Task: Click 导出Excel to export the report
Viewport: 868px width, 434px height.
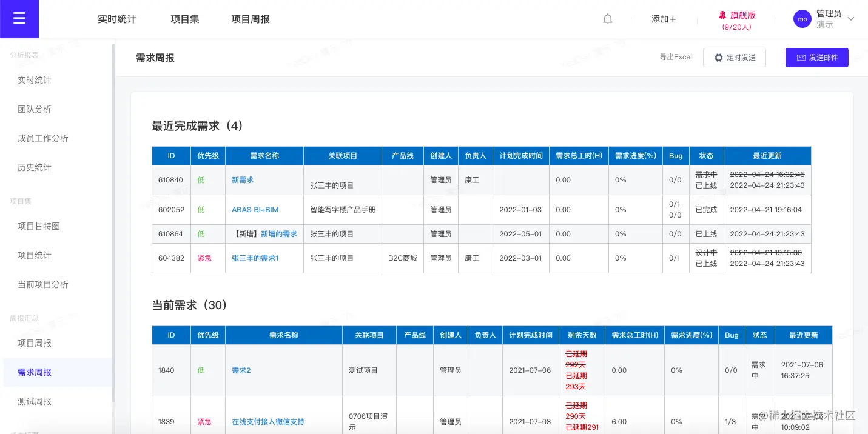Action: tap(676, 57)
